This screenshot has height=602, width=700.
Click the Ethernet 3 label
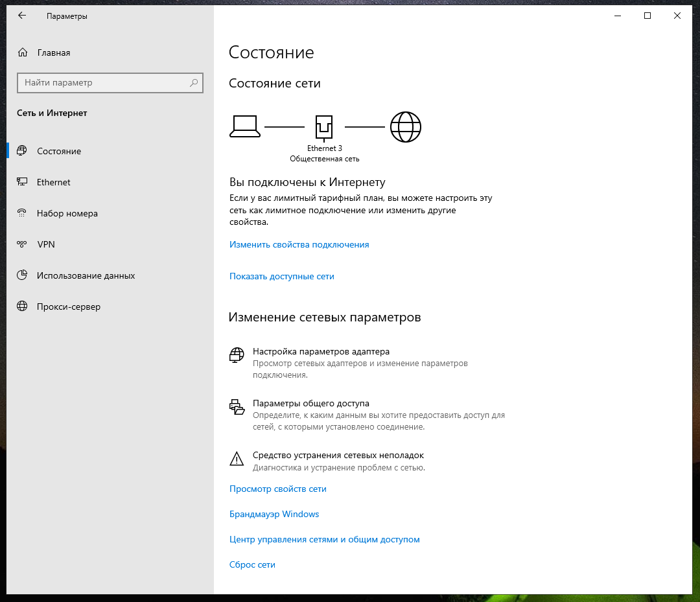click(x=325, y=148)
